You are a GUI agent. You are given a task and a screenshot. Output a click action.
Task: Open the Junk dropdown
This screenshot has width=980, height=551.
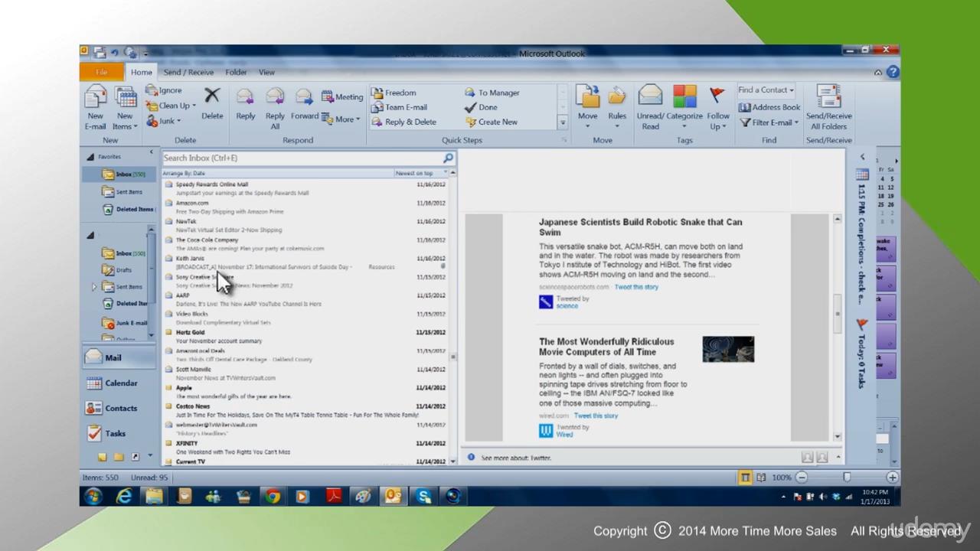point(164,121)
